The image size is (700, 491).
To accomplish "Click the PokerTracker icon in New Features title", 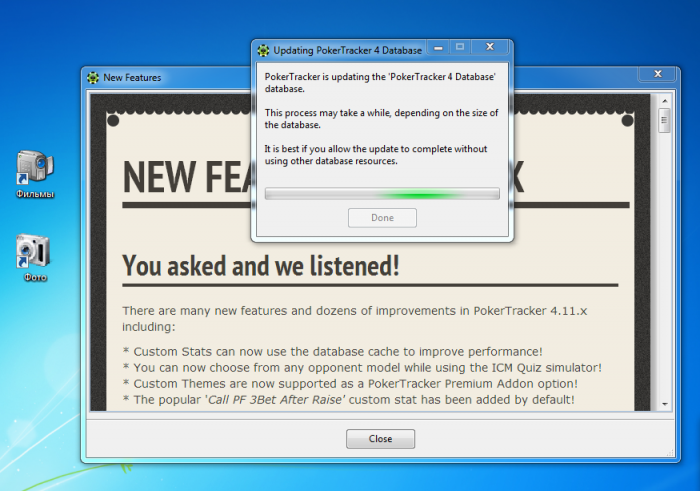I will (93, 78).
